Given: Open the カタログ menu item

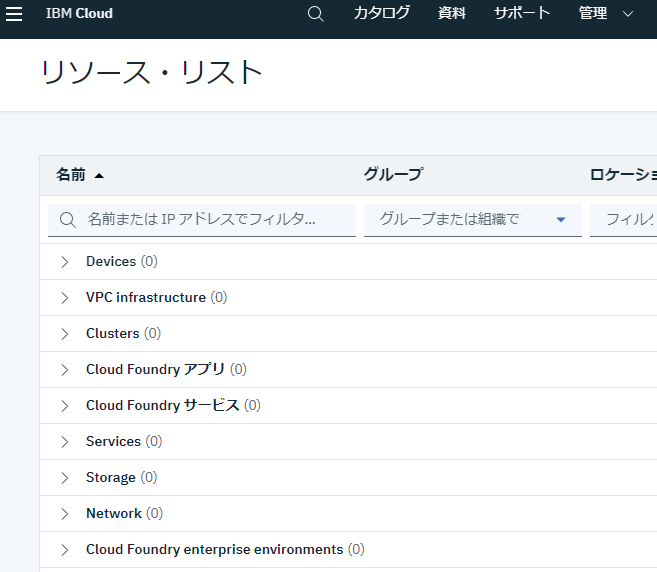Looking at the screenshot, I should click(381, 13).
